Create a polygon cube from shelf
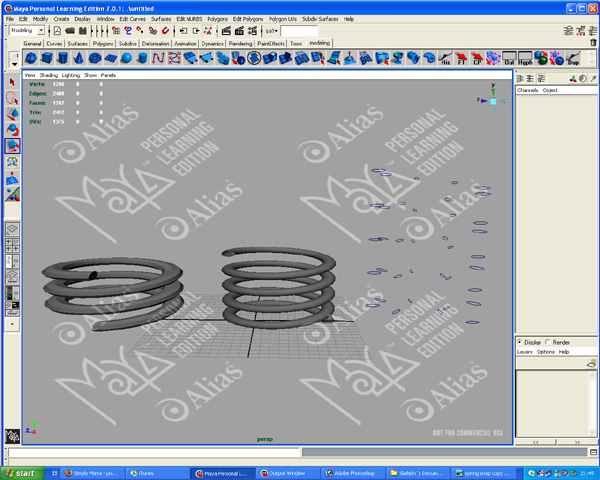 (47, 58)
